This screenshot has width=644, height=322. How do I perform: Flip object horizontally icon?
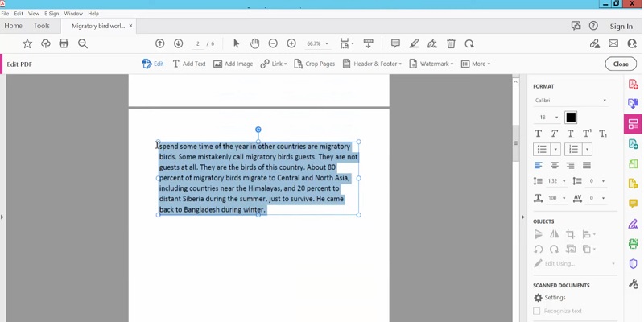(554, 234)
